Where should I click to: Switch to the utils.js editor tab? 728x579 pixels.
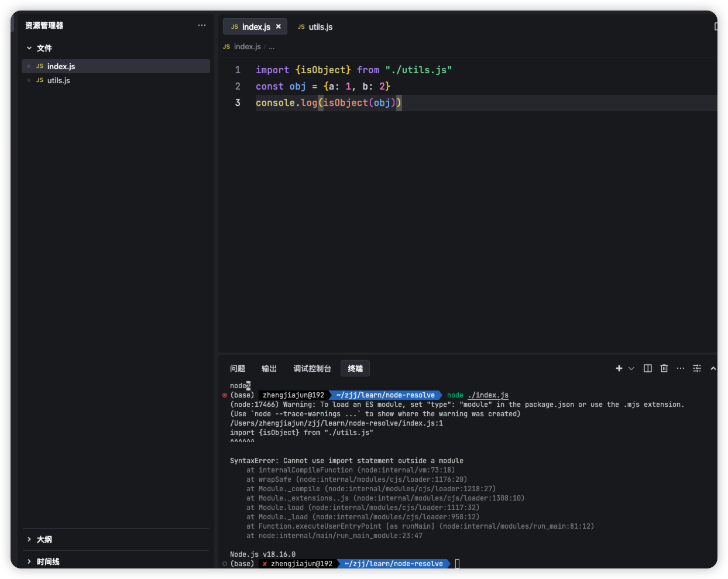tap(315, 27)
